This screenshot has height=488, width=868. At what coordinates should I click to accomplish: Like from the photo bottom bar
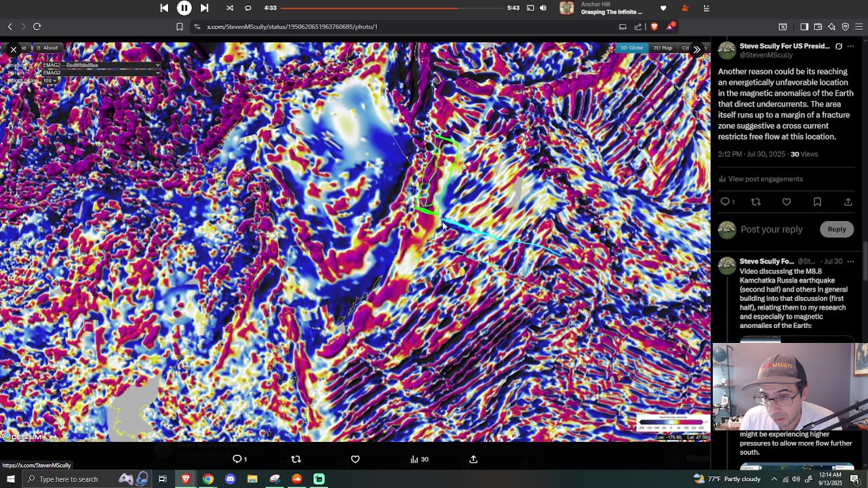(x=355, y=459)
